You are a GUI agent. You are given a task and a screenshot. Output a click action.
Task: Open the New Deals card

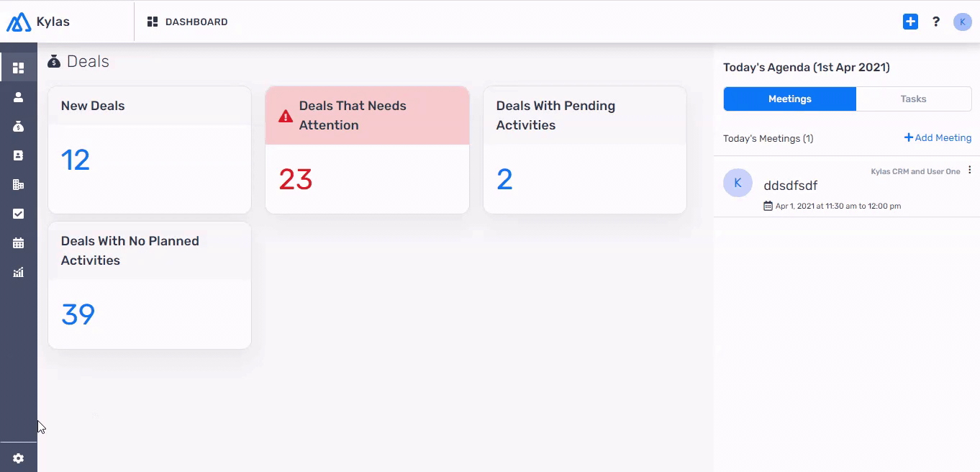click(150, 150)
